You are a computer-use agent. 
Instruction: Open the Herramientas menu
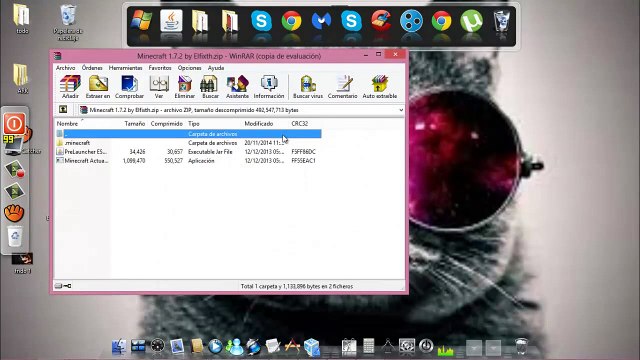point(125,68)
